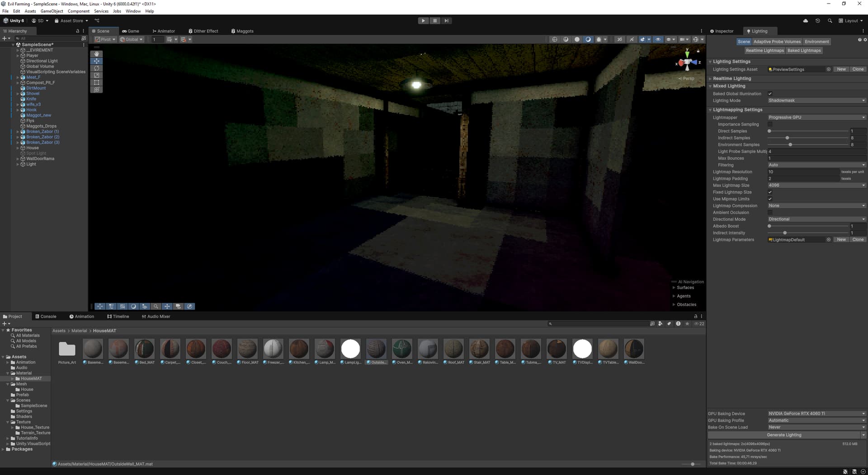This screenshot has height=475, width=868.
Task: Open the GameObject menu
Action: (51, 11)
